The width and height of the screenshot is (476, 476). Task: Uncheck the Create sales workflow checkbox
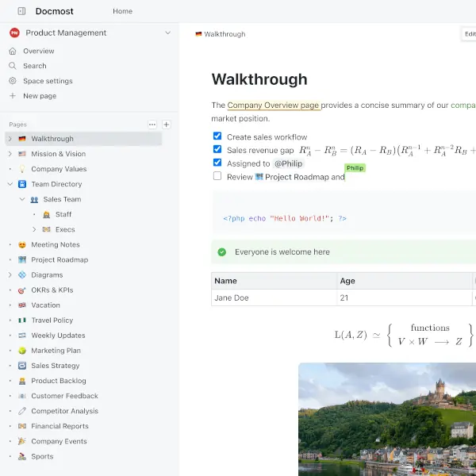[x=217, y=136]
